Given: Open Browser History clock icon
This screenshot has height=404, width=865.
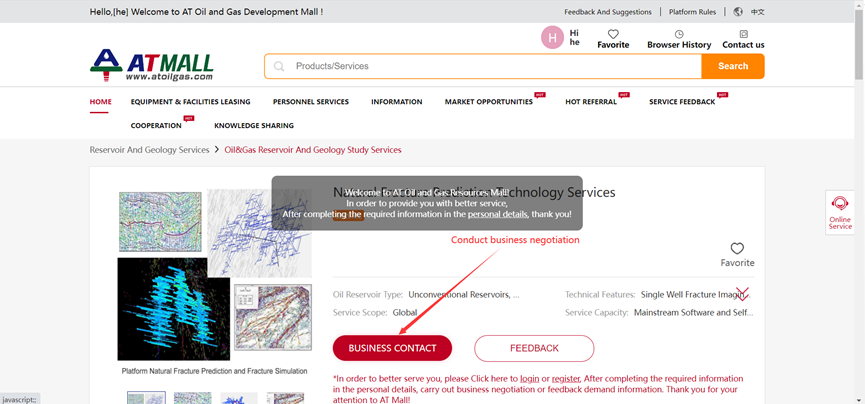Looking at the screenshot, I should tap(679, 34).
